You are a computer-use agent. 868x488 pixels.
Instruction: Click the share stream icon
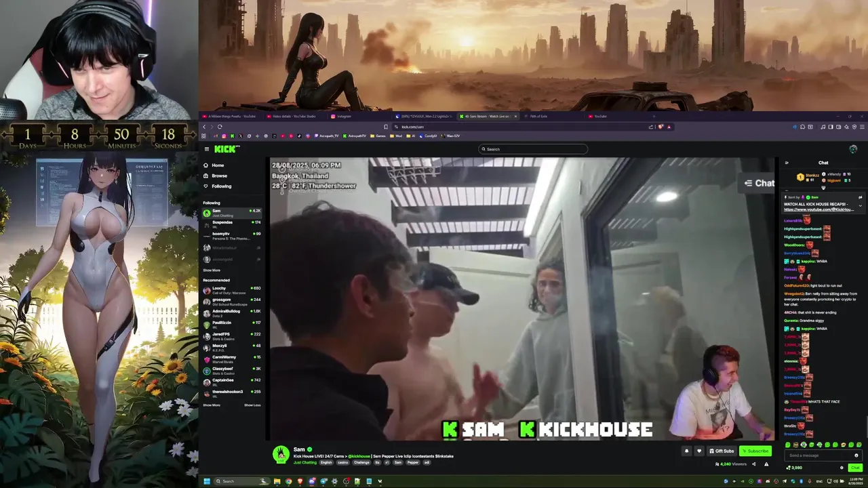pyautogui.click(x=753, y=464)
